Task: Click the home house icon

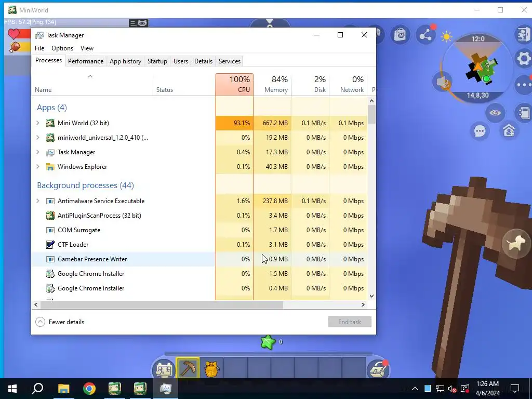Action: pyautogui.click(x=509, y=130)
